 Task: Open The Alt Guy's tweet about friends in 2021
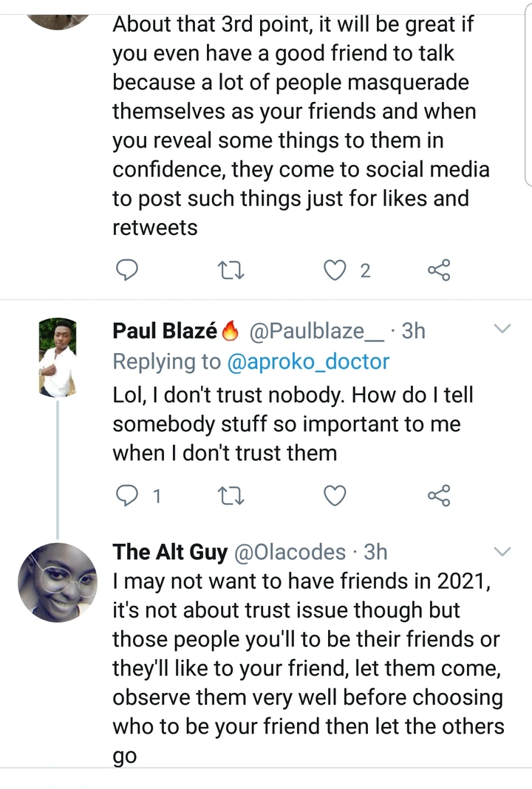point(307,655)
